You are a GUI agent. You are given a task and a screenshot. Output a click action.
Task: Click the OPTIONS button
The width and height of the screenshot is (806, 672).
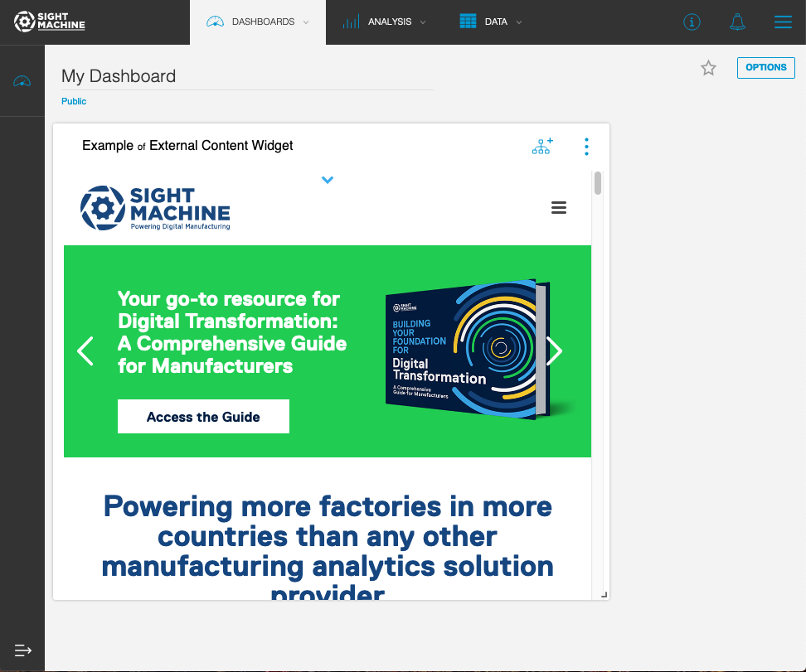pyautogui.click(x=766, y=68)
